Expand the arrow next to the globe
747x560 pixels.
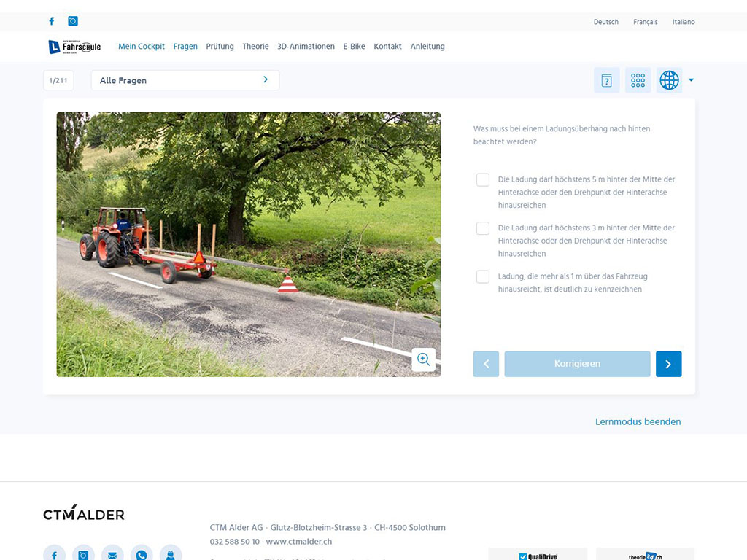click(x=691, y=80)
